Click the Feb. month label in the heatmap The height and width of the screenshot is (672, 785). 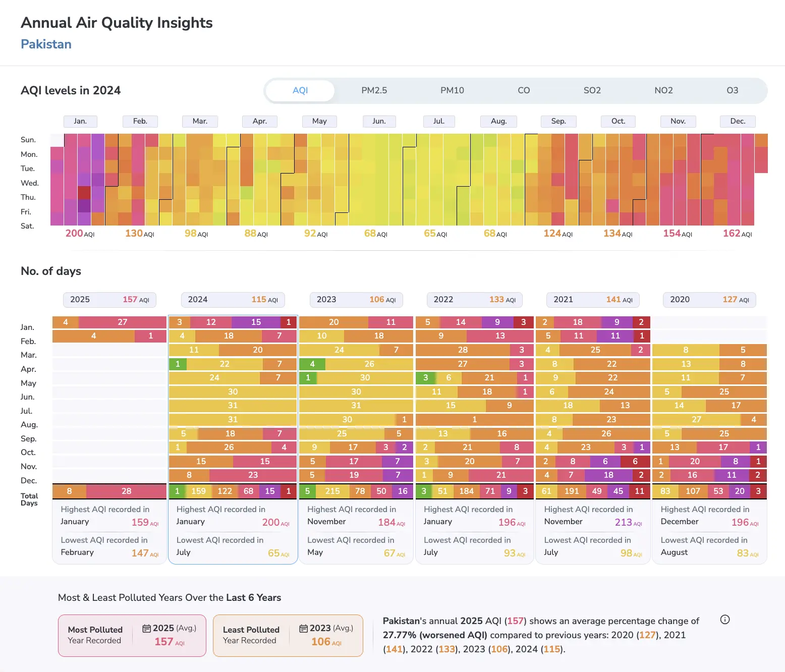pos(140,121)
